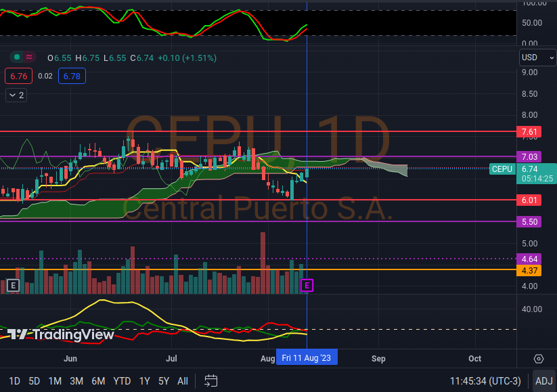Screen dimensions: 557x392
Task: Click the Jul label on time axis
Action: [x=171, y=359]
